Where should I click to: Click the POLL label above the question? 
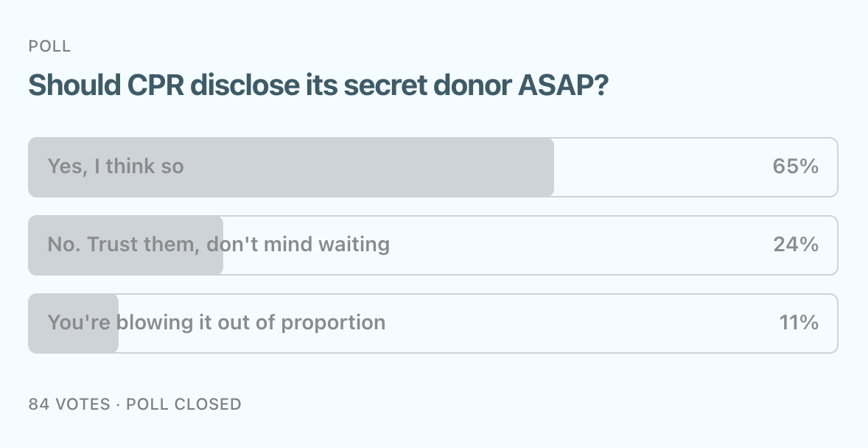tap(49, 46)
